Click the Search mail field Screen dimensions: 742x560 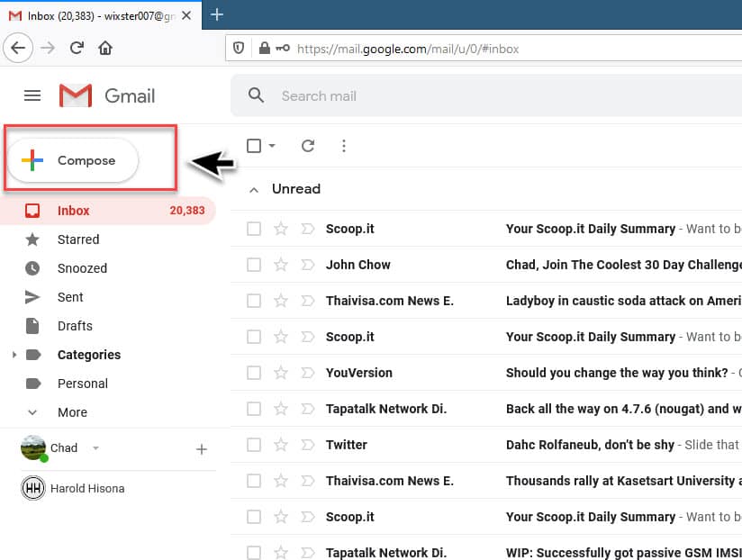[487, 96]
